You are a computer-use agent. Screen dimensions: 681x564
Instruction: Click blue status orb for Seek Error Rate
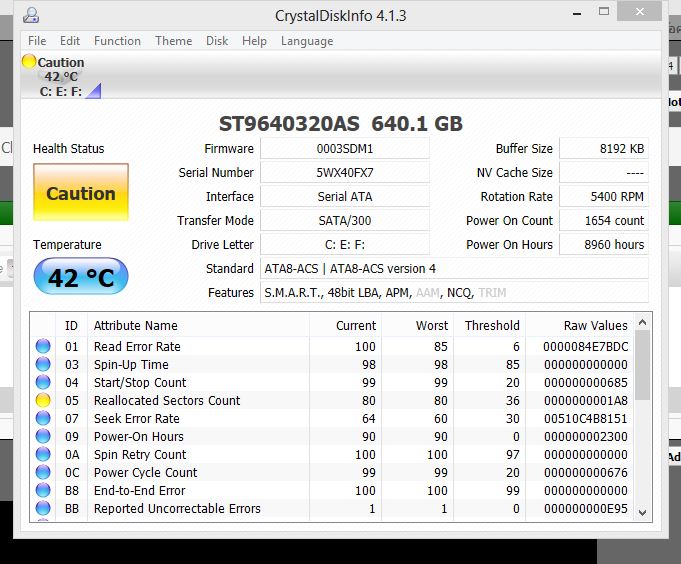(x=43, y=418)
